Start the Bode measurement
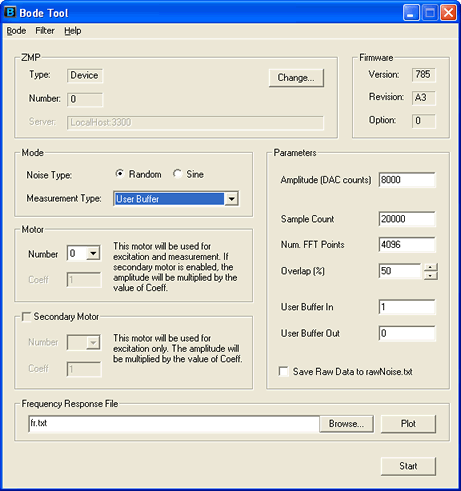The height and width of the screenshot is (491, 461). tap(408, 466)
